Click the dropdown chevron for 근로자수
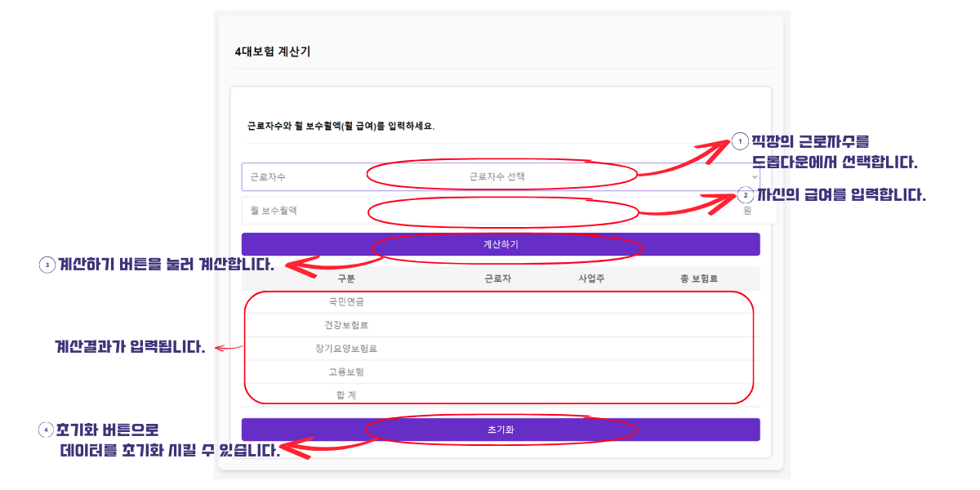The width and height of the screenshot is (980, 490). (x=754, y=176)
